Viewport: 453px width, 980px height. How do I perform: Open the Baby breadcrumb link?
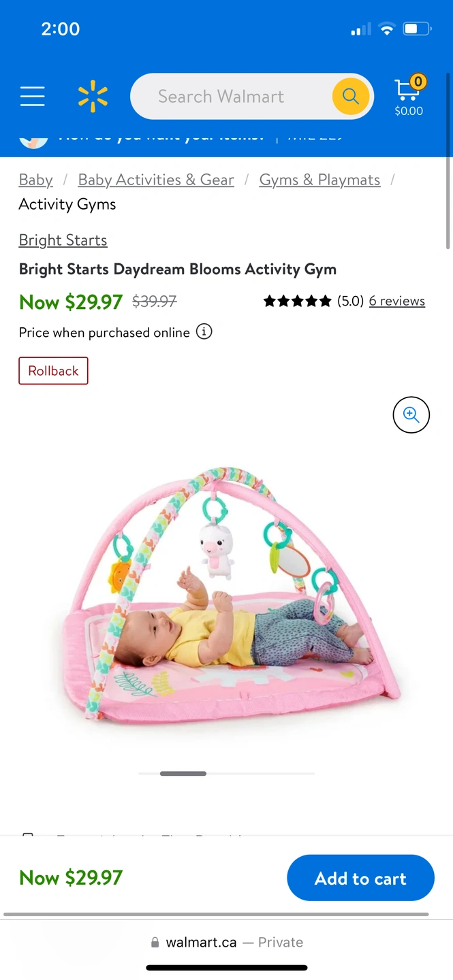click(x=36, y=180)
